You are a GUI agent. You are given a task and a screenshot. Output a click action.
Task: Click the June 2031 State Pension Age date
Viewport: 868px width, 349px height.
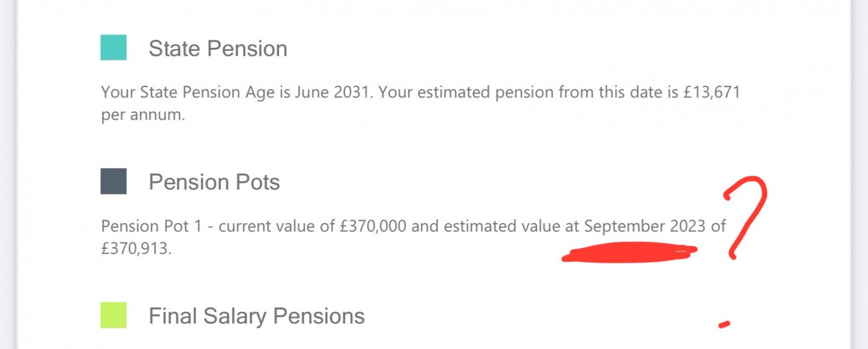tap(332, 92)
